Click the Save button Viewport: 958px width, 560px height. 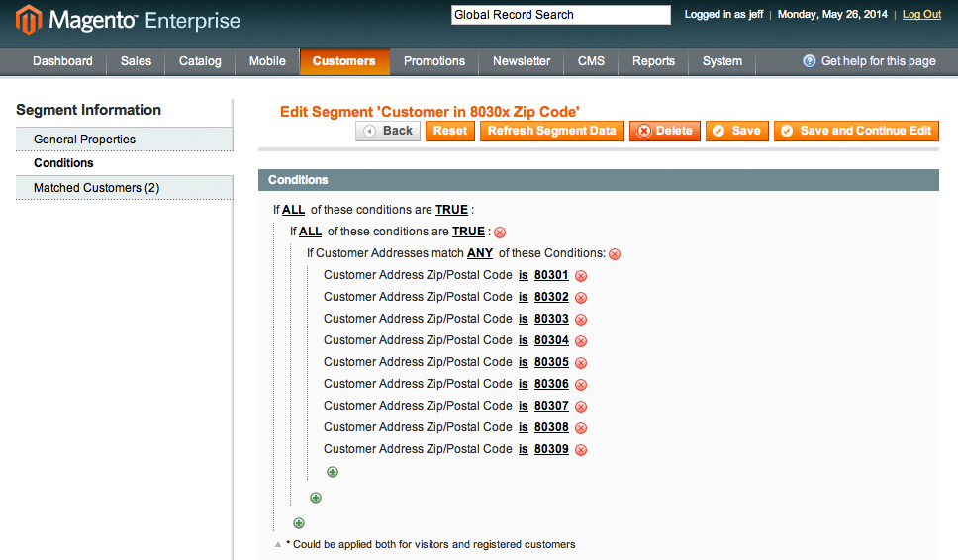coord(737,131)
